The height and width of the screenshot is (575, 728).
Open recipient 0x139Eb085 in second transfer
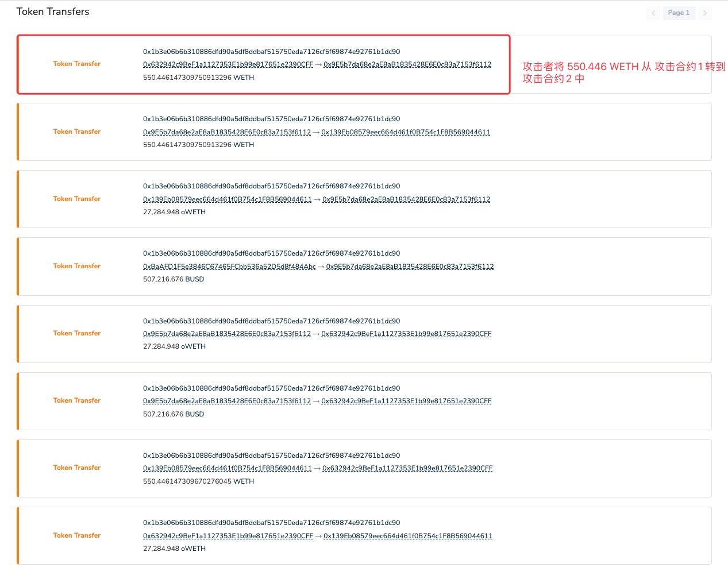pyautogui.click(x=406, y=132)
